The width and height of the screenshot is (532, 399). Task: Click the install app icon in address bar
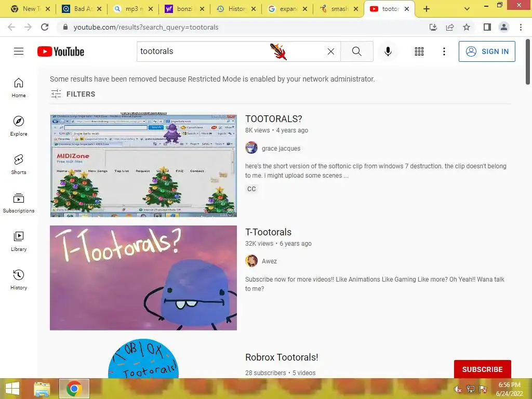(x=433, y=27)
